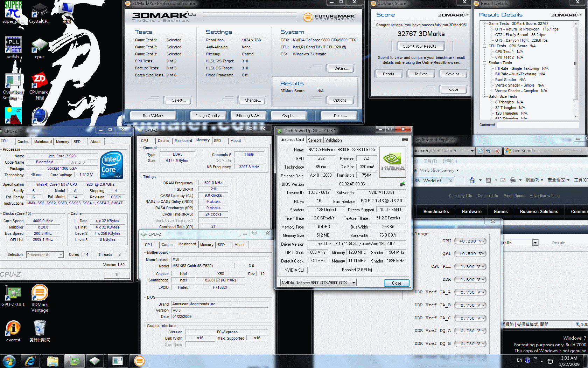This screenshot has height=368, width=588.
Task: Open the DDR Vref DQ_B voltage dropdown
Action: coord(470,344)
